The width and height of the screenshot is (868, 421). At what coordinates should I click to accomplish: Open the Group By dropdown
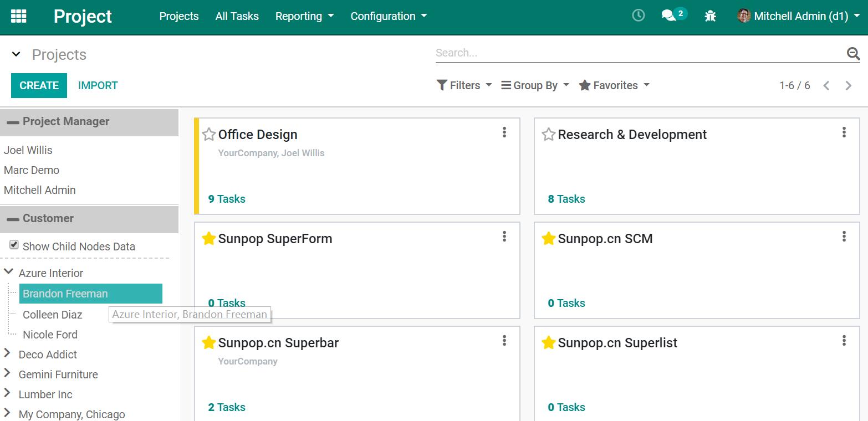tap(535, 85)
